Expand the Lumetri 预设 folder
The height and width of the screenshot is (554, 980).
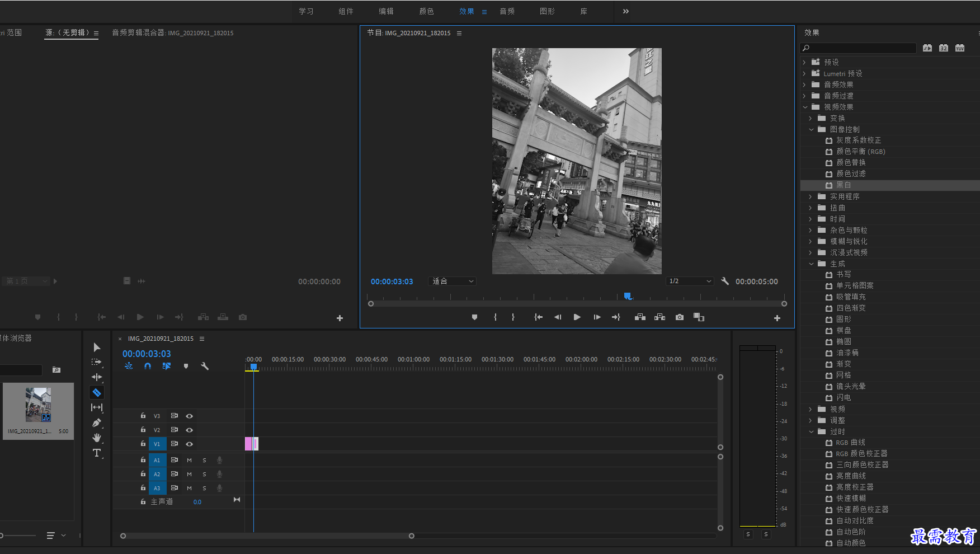[x=804, y=73]
